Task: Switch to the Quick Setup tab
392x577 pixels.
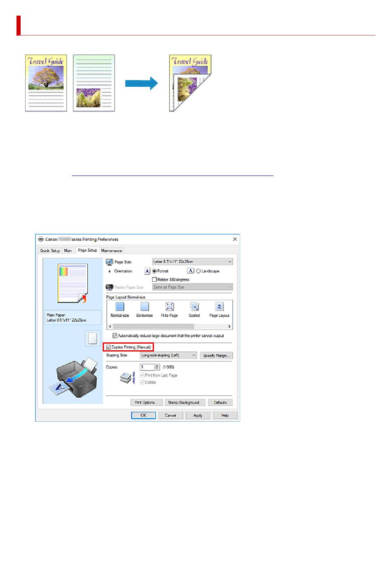Action: (50, 251)
